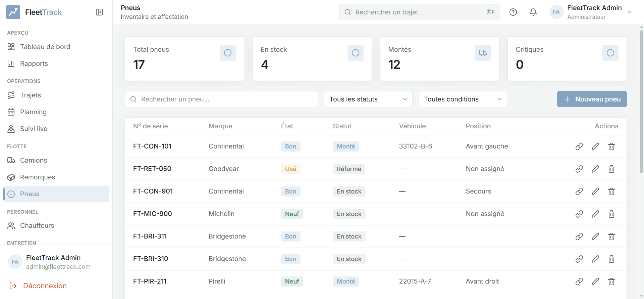Delete tire FT-MIC-900
644x299 pixels.
[x=611, y=214]
